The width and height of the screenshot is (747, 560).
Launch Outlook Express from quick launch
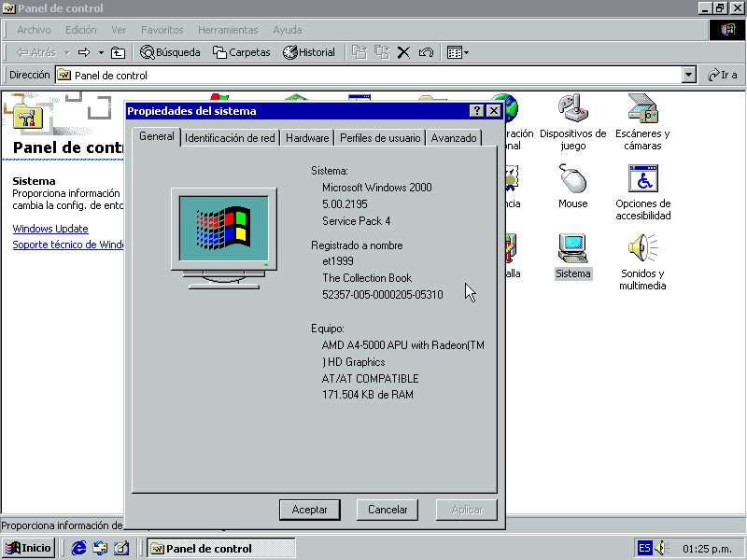pyautogui.click(x=100, y=548)
